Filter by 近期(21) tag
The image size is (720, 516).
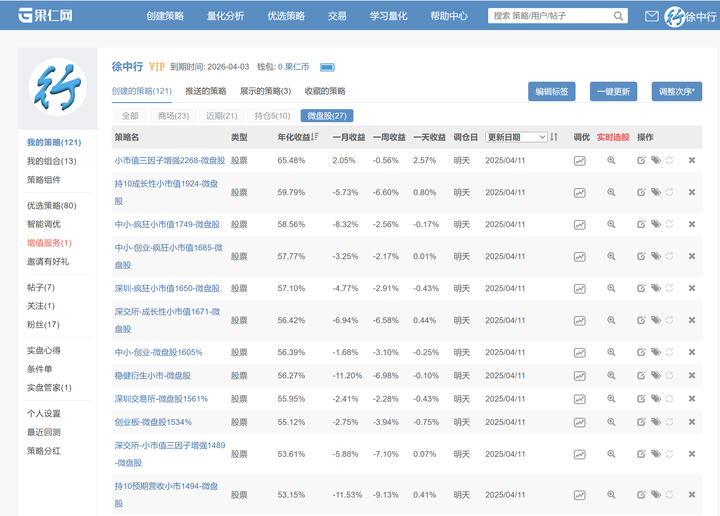[x=222, y=116]
